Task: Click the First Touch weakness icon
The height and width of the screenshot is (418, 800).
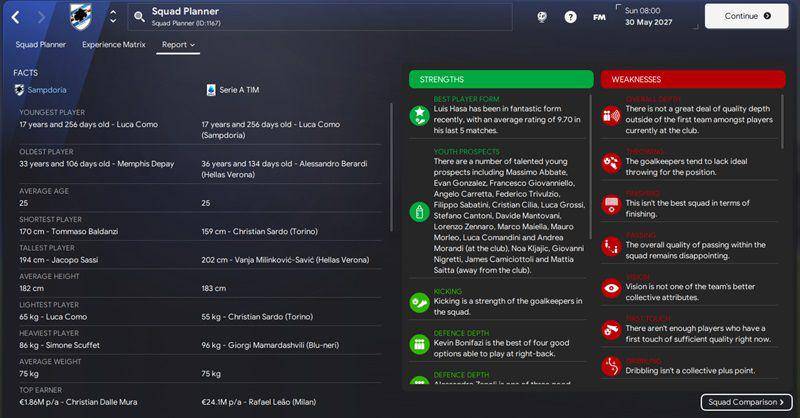Action: (611, 330)
